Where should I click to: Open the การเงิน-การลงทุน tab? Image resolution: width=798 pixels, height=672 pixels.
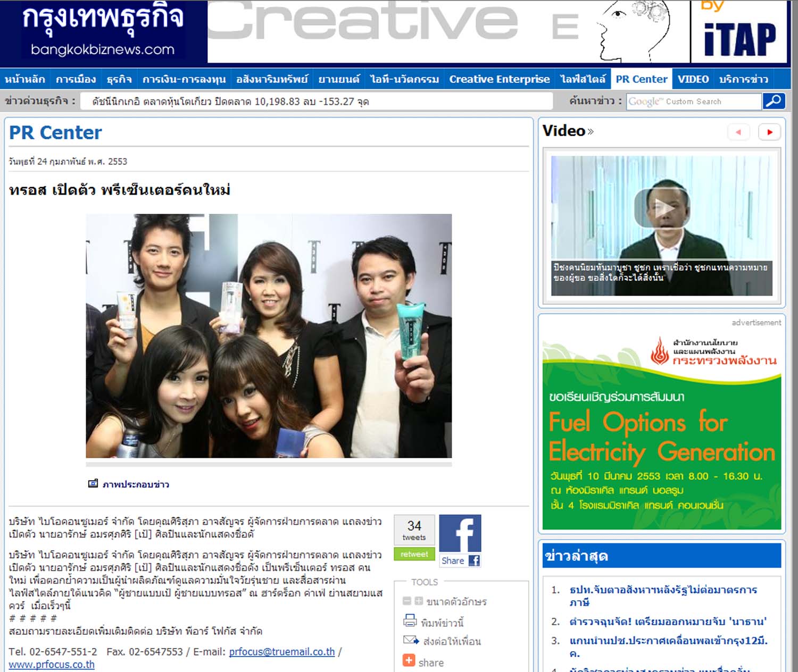(184, 79)
